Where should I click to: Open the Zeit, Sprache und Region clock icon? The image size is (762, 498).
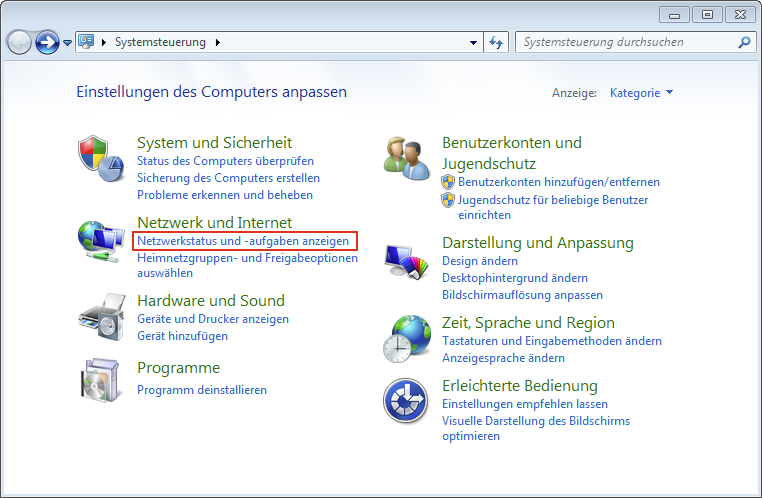[x=407, y=339]
